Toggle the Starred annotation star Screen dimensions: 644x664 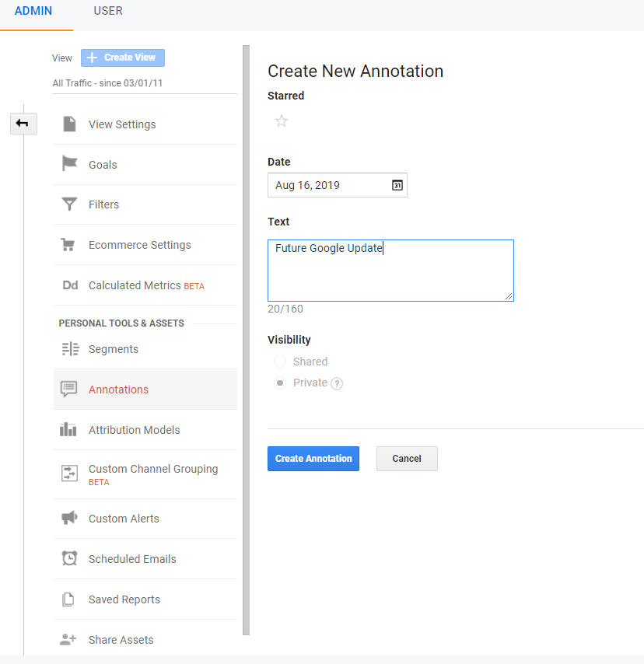point(282,121)
